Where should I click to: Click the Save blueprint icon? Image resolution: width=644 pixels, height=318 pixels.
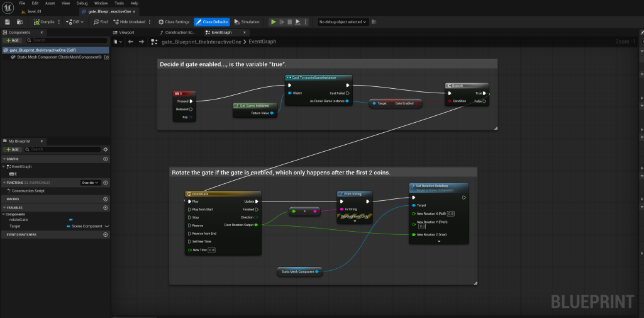click(x=7, y=21)
